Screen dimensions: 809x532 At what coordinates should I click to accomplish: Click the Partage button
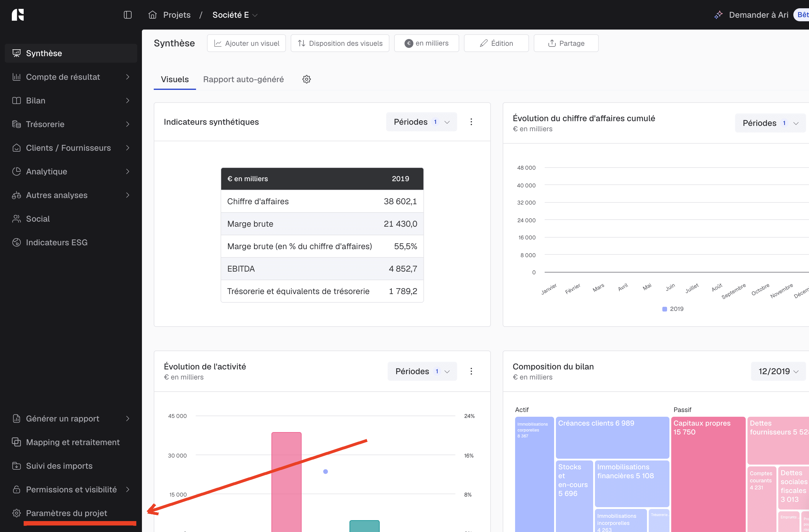566,43
